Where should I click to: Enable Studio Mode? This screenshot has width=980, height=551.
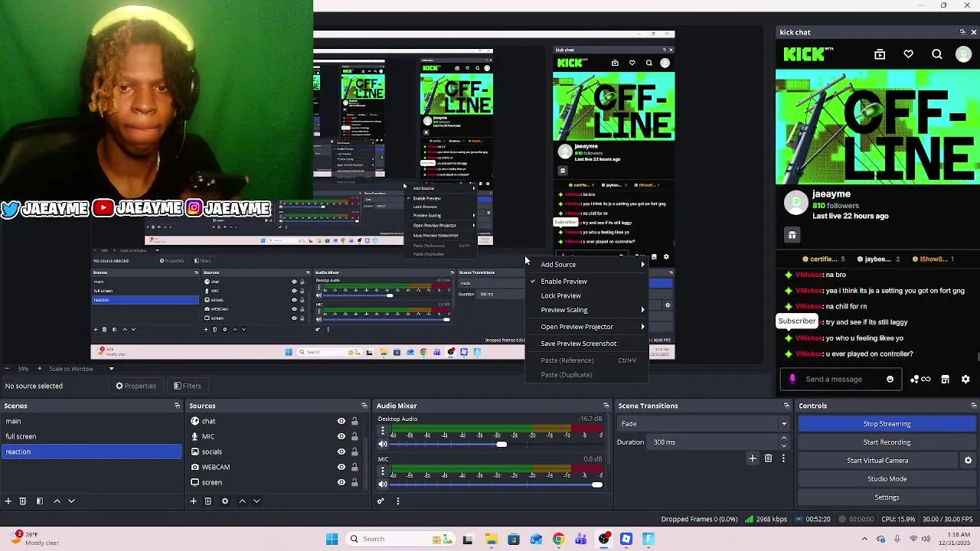[x=887, y=479]
